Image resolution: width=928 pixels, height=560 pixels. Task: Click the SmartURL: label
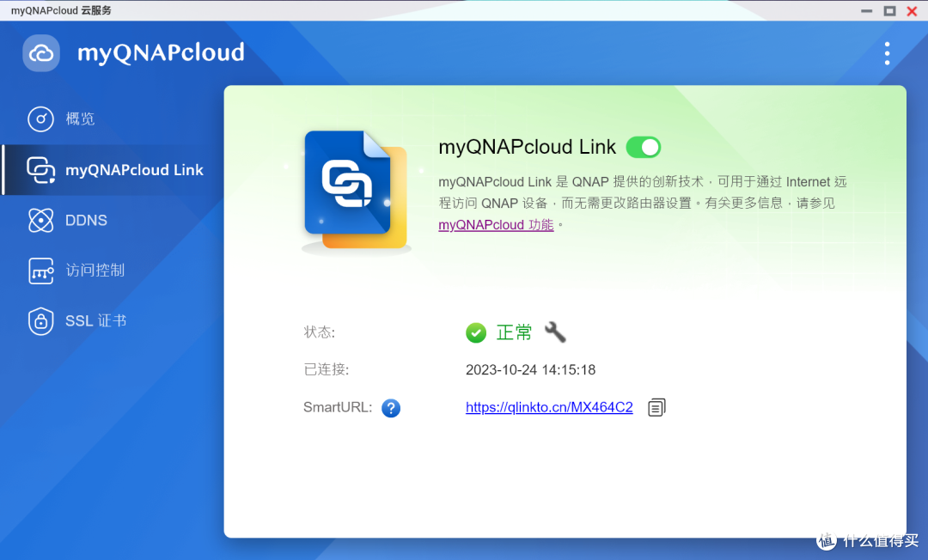338,407
